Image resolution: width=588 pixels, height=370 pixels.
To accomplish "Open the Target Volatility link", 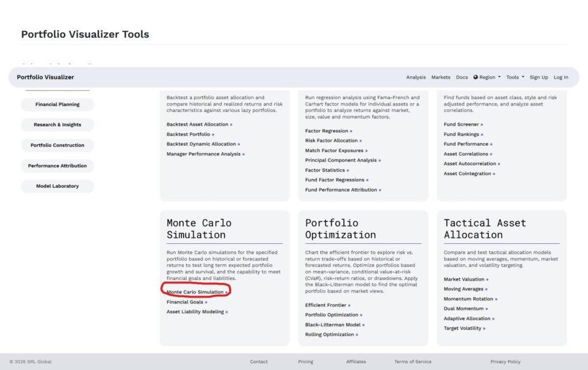I will [x=465, y=328].
